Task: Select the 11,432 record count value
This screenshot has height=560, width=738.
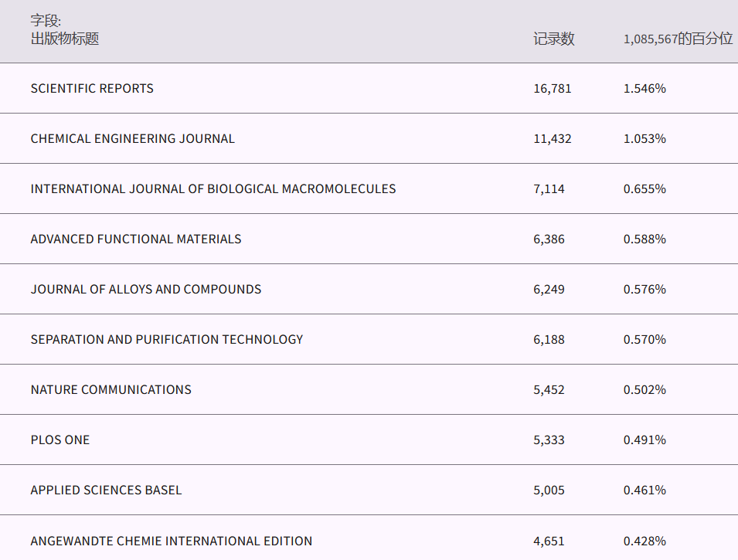Action: click(552, 139)
